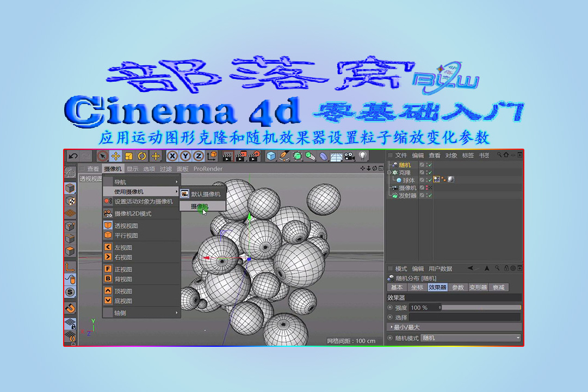Select 随机 object in object manager

pyautogui.click(x=405, y=165)
